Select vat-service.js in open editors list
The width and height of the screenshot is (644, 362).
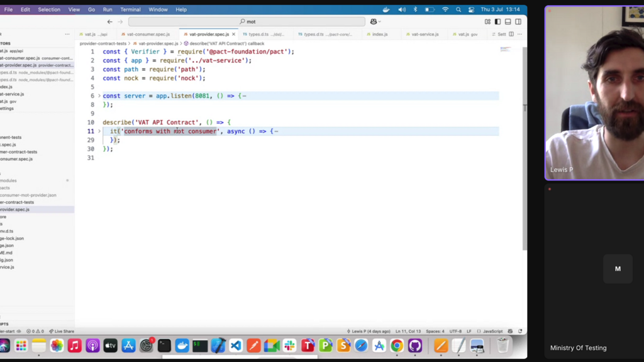(36, 94)
